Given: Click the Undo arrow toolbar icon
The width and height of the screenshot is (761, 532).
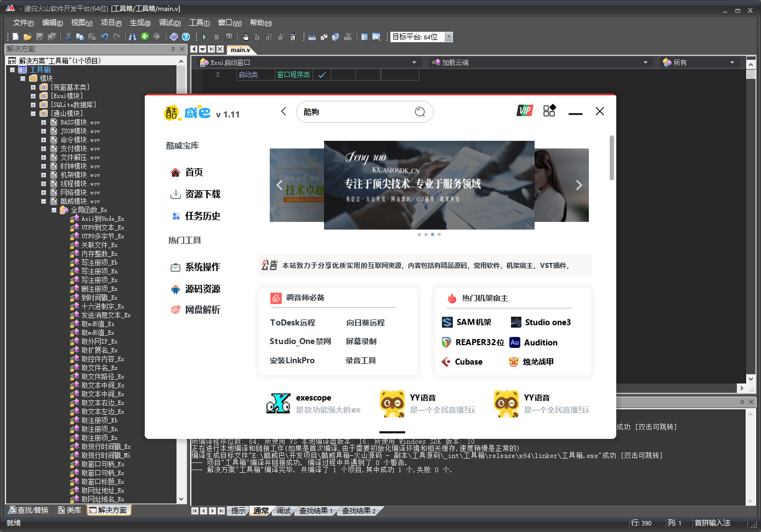Looking at the screenshot, I should coord(104,37).
